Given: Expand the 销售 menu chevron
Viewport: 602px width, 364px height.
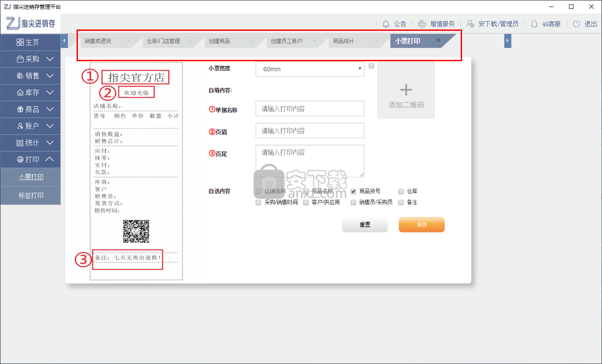Looking at the screenshot, I should click(x=50, y=76).
